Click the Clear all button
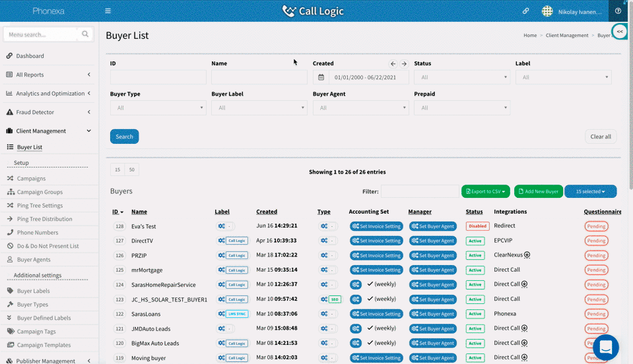Viewport: 633px width, 364px height. [x=600, y=136]
